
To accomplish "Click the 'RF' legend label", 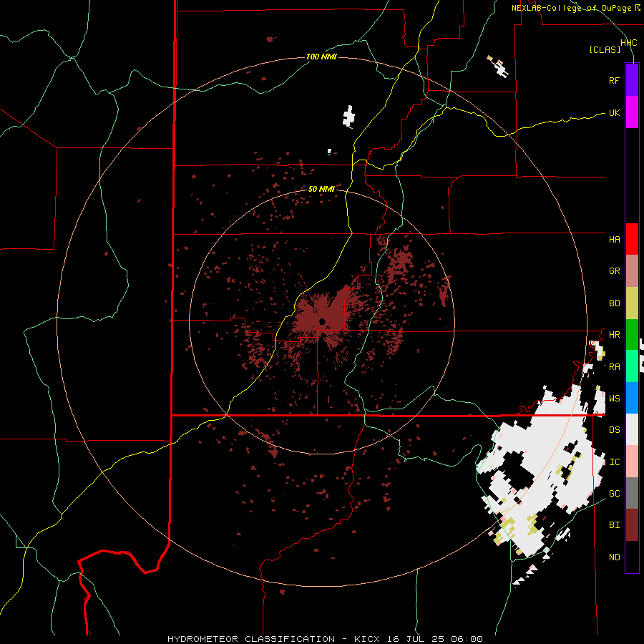I will tap(614, 80).
